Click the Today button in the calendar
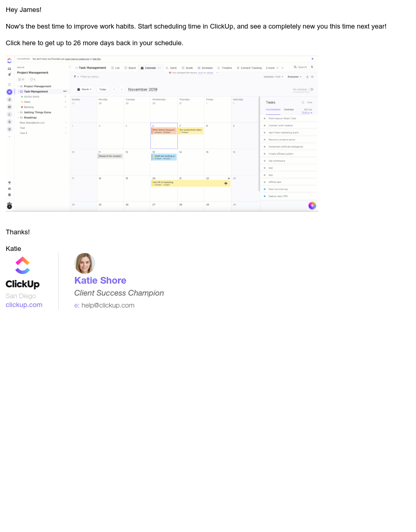 (103, 89)
